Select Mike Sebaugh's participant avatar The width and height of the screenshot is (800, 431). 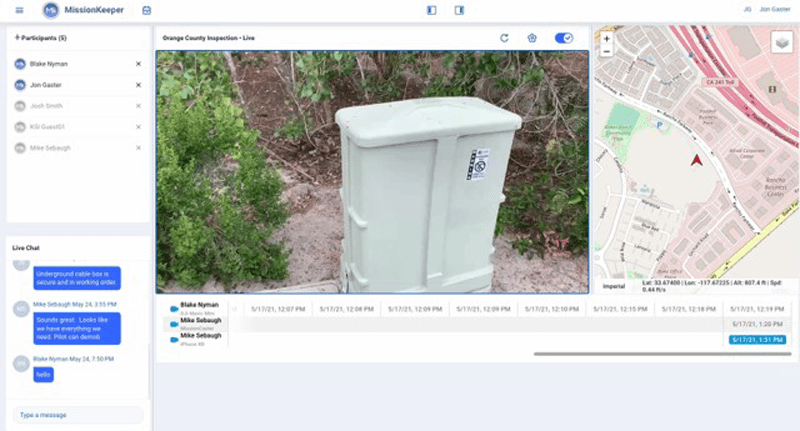pos(20,147)
